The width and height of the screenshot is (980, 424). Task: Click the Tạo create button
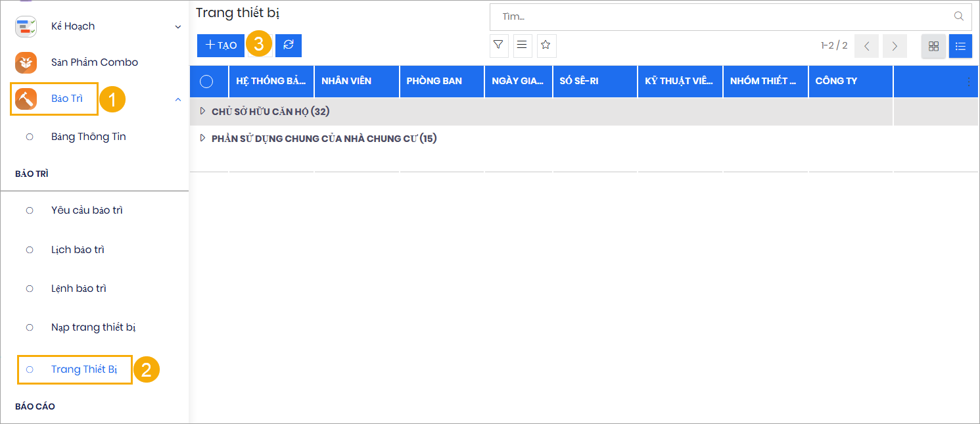221,45
